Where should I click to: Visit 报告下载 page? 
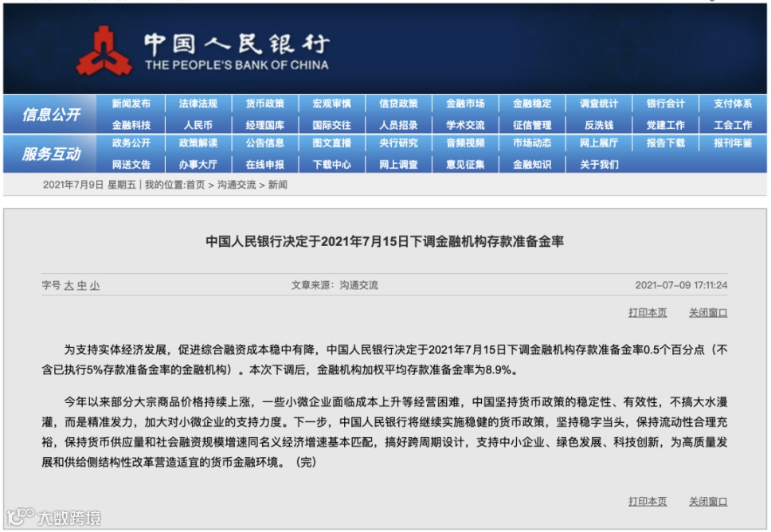point(666,143)
